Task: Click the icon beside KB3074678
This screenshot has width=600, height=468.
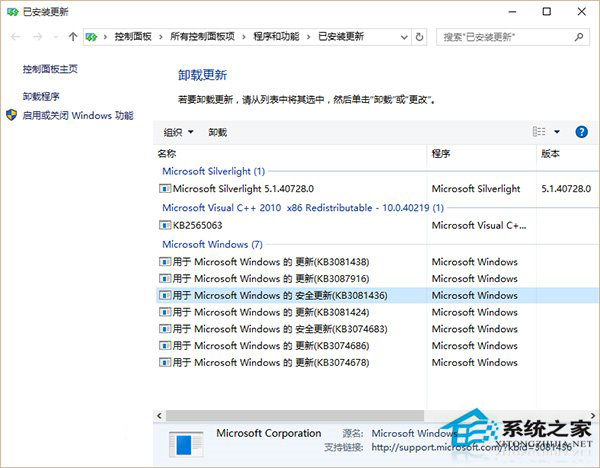Action: pos(165,362)
